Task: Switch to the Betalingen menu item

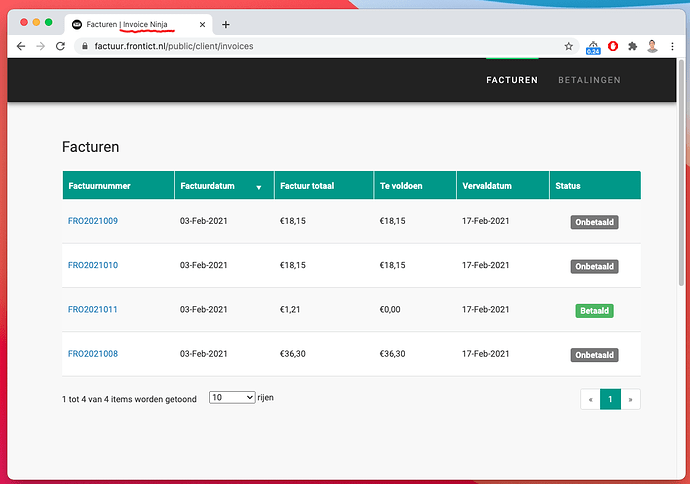Action: [589, 80]
